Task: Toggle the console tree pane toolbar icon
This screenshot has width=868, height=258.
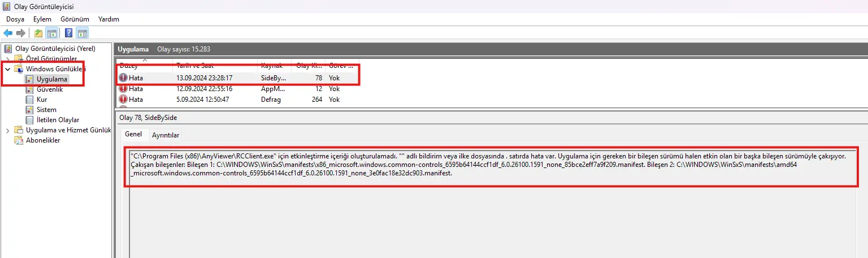Action: click(52, 33)
